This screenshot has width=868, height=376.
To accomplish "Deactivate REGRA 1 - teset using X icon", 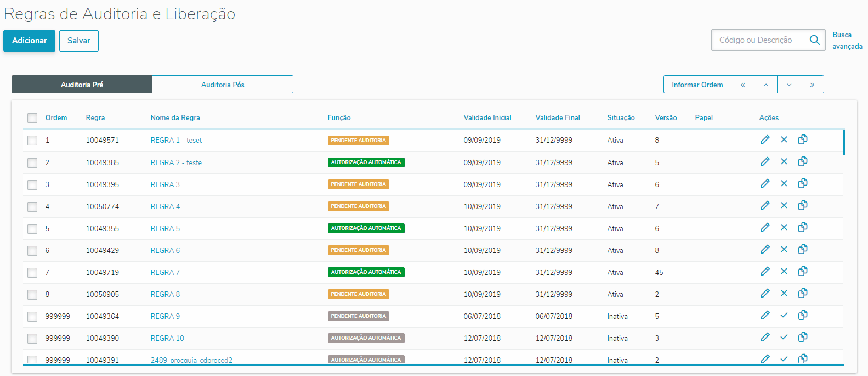I will [x=784, y=139].
